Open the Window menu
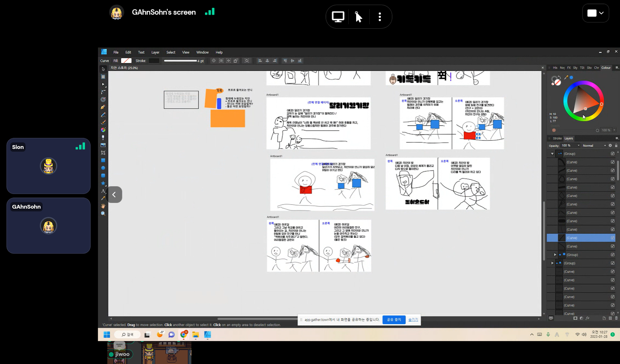 tap(202, 52)
